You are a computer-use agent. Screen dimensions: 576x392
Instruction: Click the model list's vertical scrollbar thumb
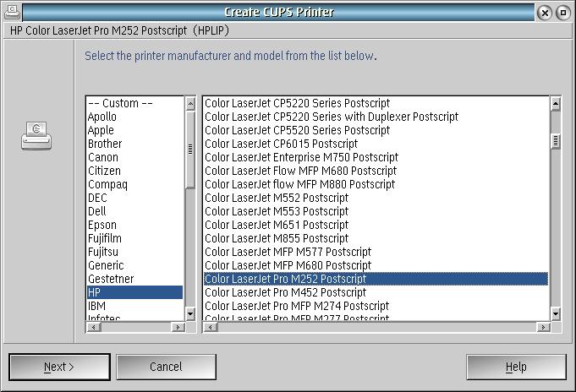pos(556,141)
